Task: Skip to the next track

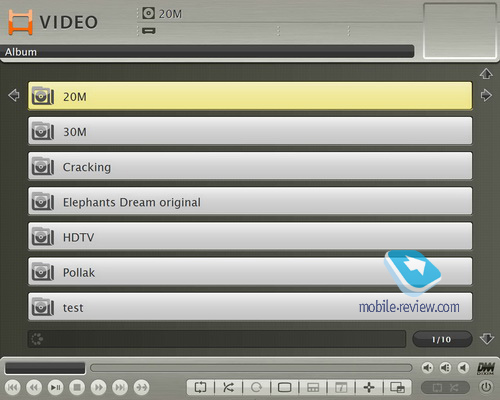Action: (120, 387)
